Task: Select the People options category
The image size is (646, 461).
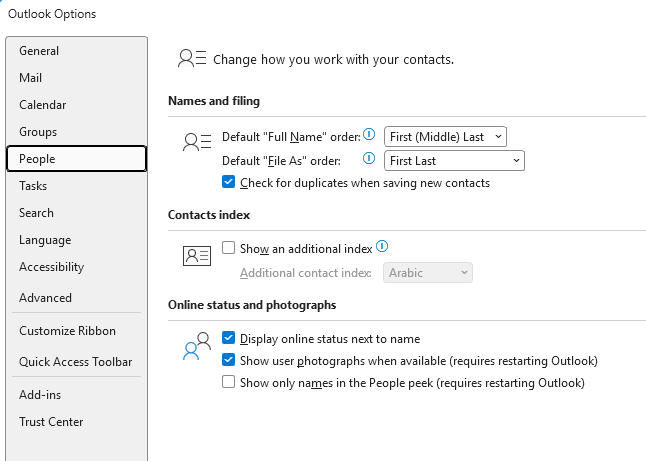Action: [77, 159]
